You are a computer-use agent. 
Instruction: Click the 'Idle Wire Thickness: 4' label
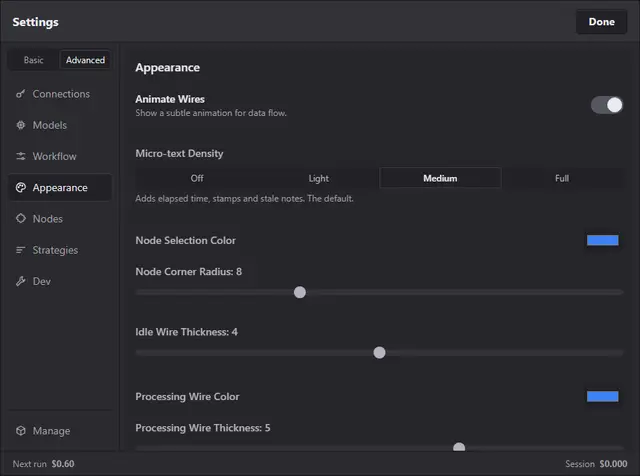[x=187, y=332]
